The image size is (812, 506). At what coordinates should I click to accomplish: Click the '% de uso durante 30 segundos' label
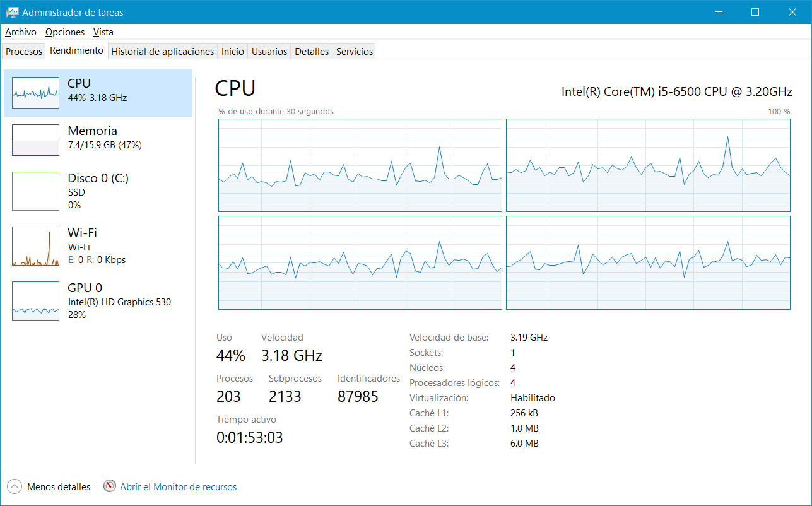click(x=276, y=112)
